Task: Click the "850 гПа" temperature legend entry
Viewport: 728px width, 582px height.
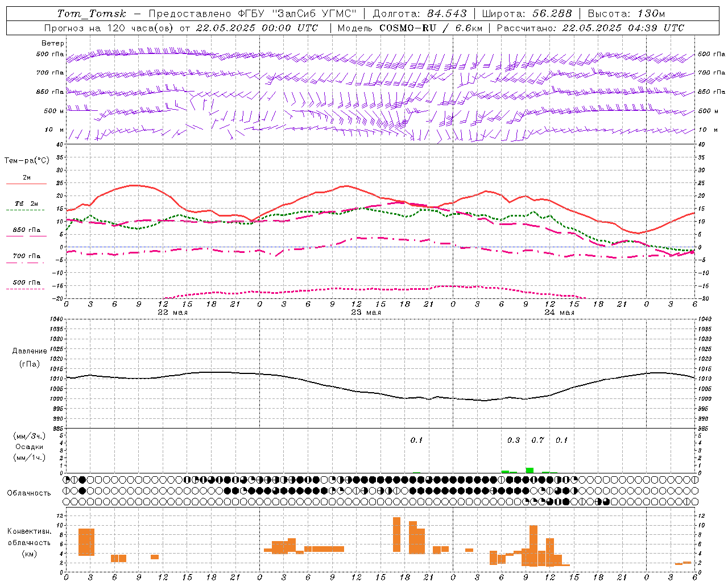Action: click(x=27, y=230)
